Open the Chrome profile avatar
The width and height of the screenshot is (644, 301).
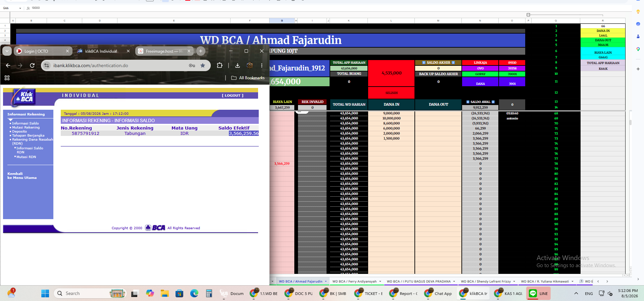250,65
